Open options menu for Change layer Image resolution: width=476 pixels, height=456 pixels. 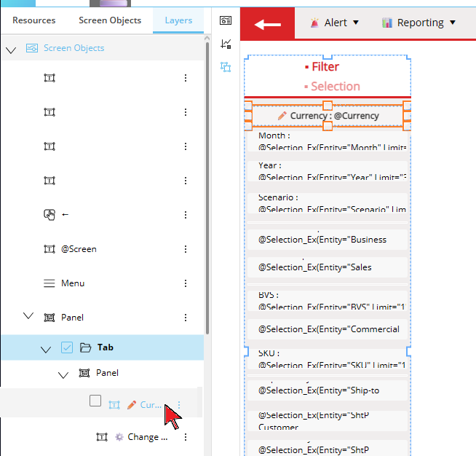pyautogui.click(x=186, y=437)
